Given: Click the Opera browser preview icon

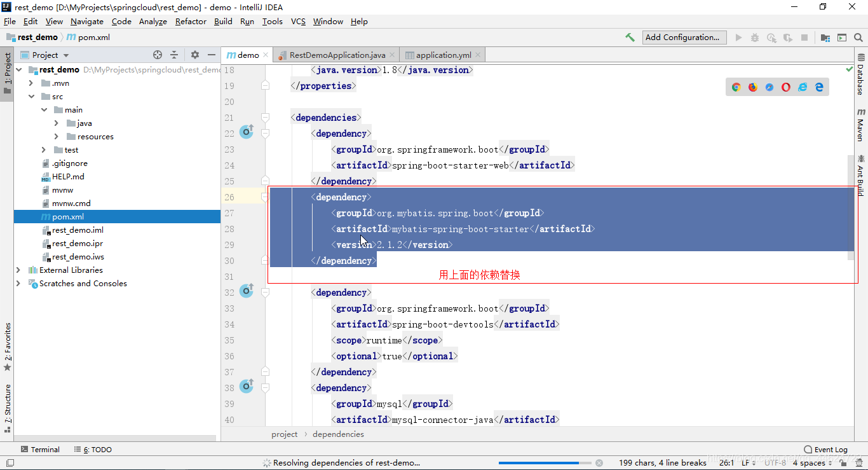Looking at the screenshot, I should coord(786,86).
